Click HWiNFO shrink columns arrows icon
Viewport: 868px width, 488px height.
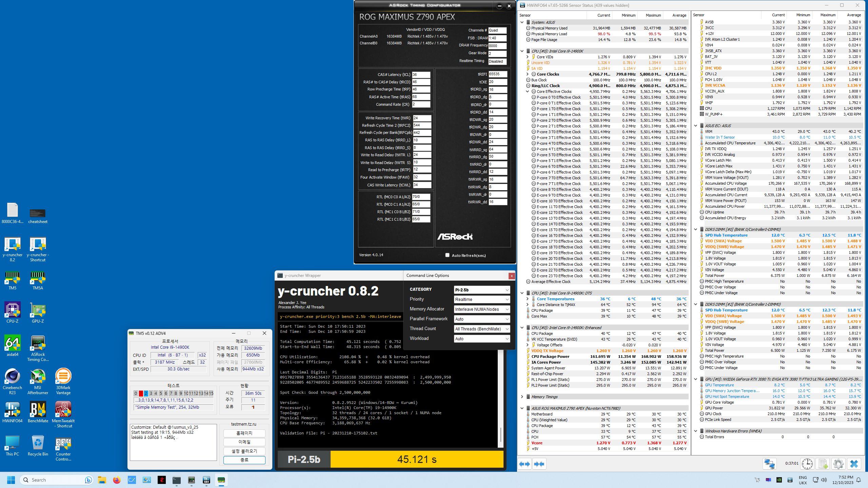pyautogui.click(x=539, y=464)
